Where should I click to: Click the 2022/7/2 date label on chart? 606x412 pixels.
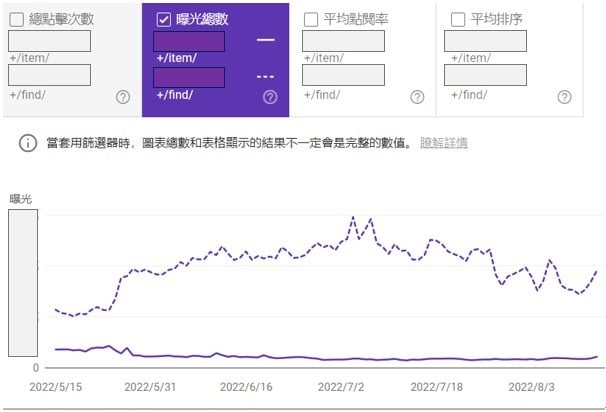pyautogui.click(x=341, y=387)
